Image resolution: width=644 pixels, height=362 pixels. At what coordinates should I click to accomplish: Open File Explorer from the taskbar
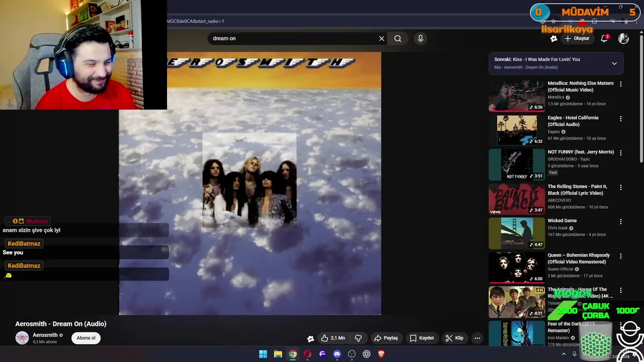coord(278,354)
